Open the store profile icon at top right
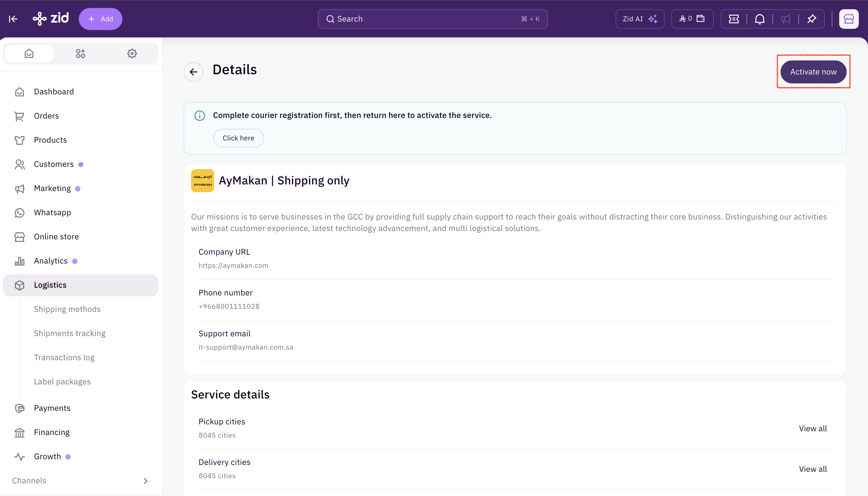The width and height of the screenshot is (868, 496). pos(849,19)
